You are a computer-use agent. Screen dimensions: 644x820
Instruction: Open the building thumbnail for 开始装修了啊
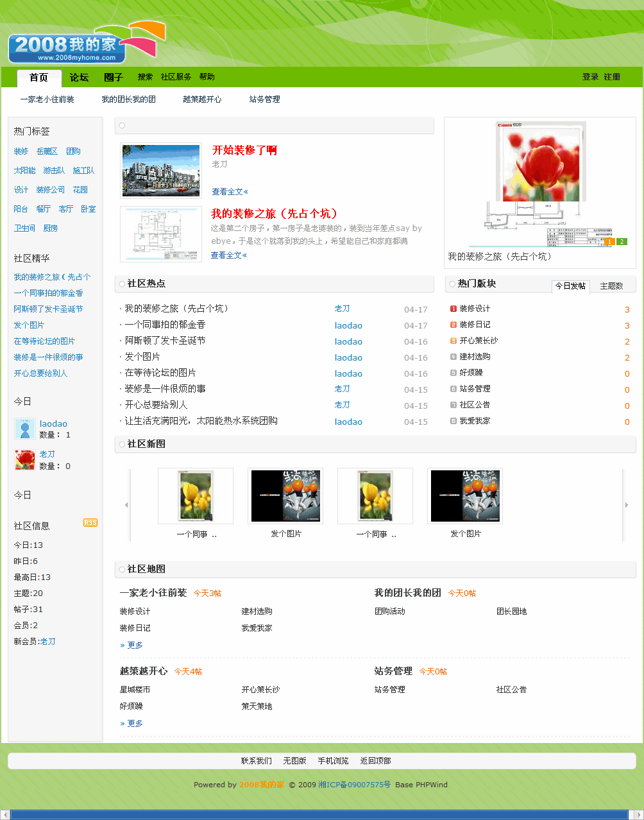point(161,171)
